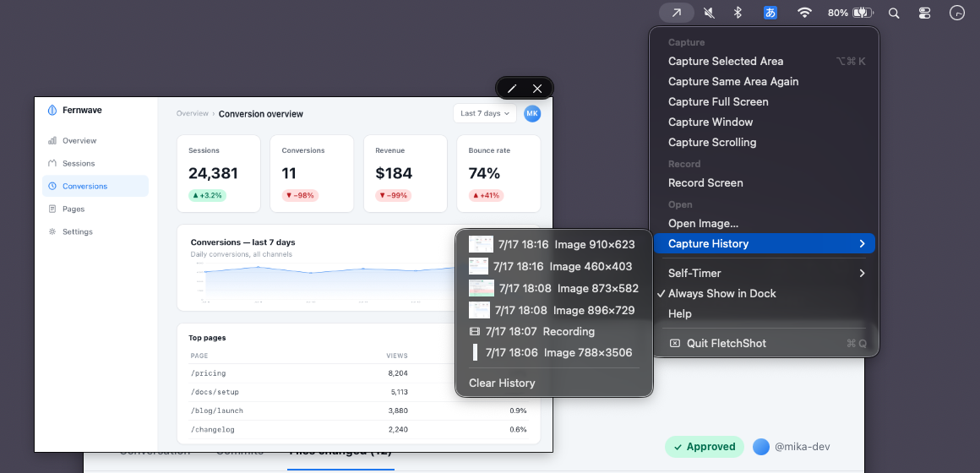Viewport: 980px width, 473px height.
Task: Click the muted bell menu bar icon
Action: click(x=709, y=13)
